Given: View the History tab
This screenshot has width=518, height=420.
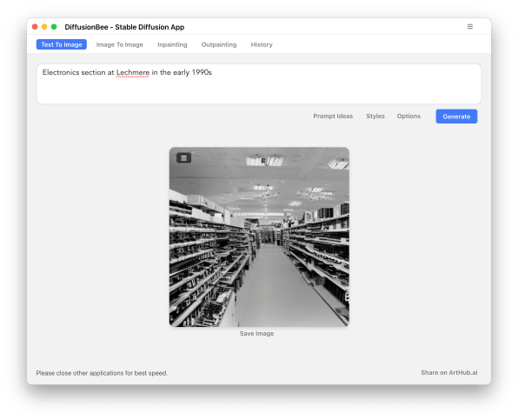Looking at the screenshot, I should point(262,44).
